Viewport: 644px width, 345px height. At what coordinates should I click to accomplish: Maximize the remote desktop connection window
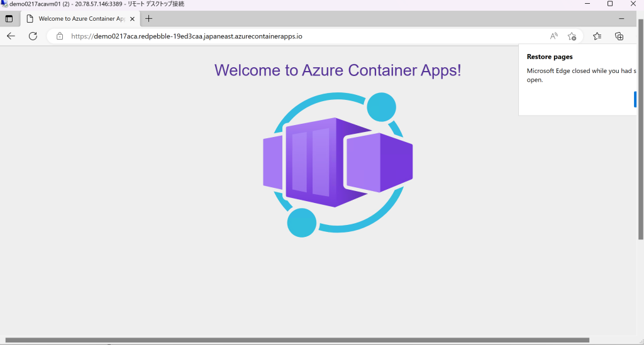[x=610, y=4]
